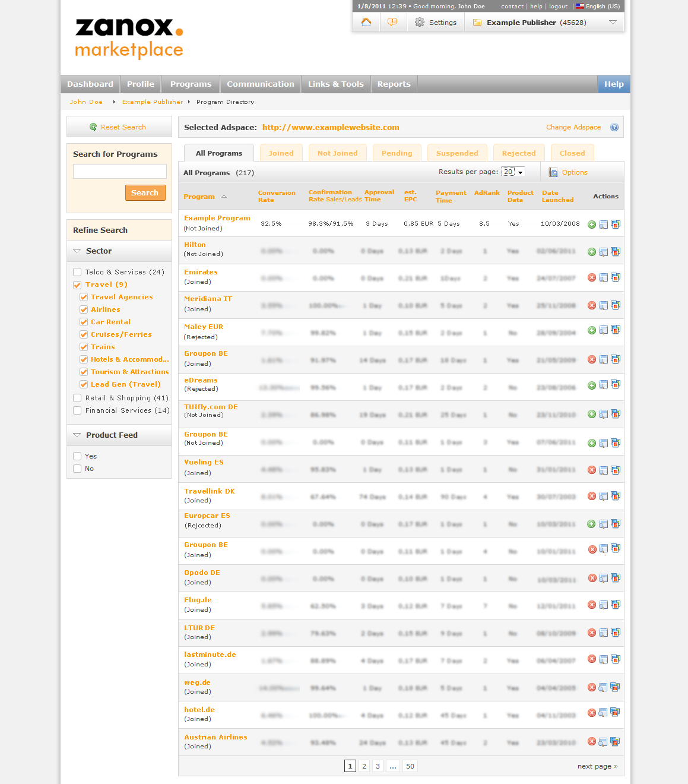Image resolution: width=688 pixels, height=784 pixels.
Task: Open ad media icon for Travellink DK
Action: (x=616, y=496)
